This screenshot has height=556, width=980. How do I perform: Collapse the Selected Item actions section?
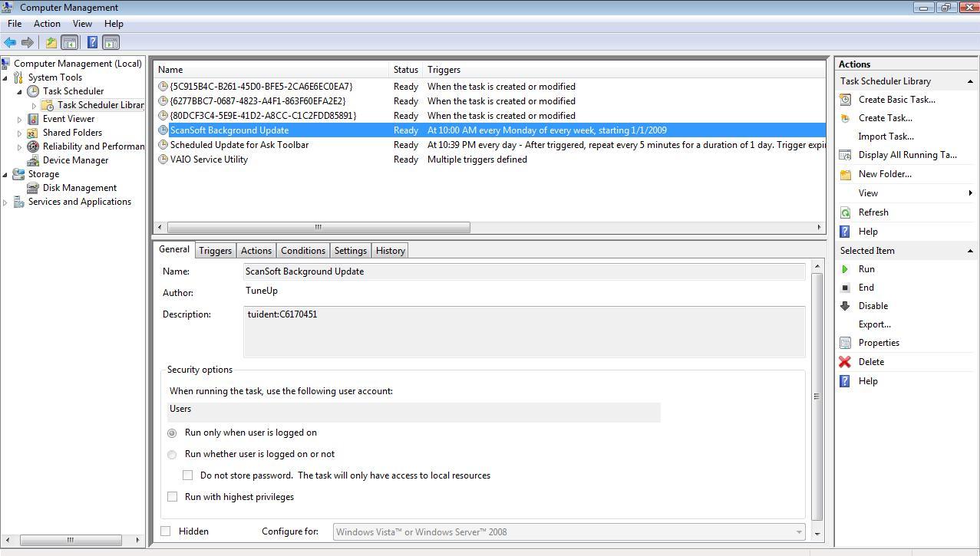[970, 251]
